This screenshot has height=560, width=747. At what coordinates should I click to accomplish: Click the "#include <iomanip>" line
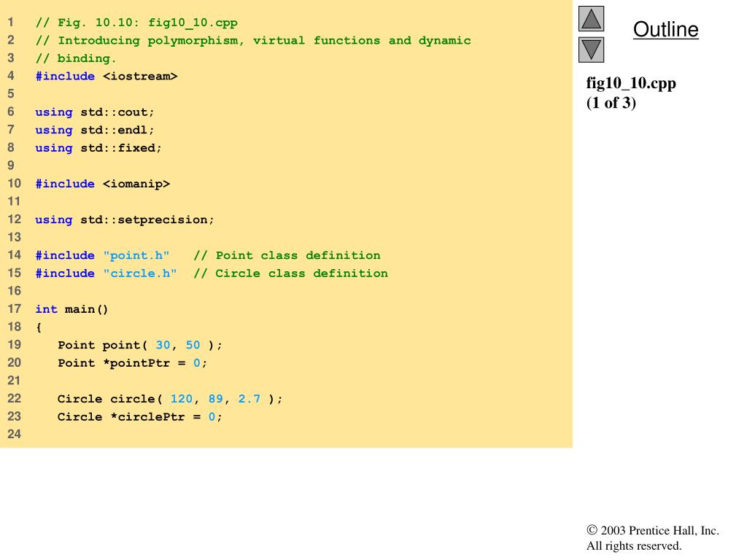coord(102,184)
